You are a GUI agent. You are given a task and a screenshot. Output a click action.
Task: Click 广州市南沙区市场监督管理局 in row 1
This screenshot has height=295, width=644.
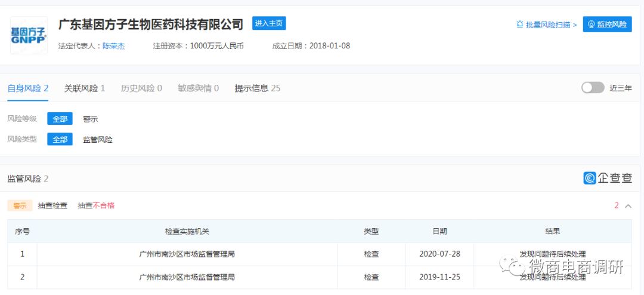[187, 254]
